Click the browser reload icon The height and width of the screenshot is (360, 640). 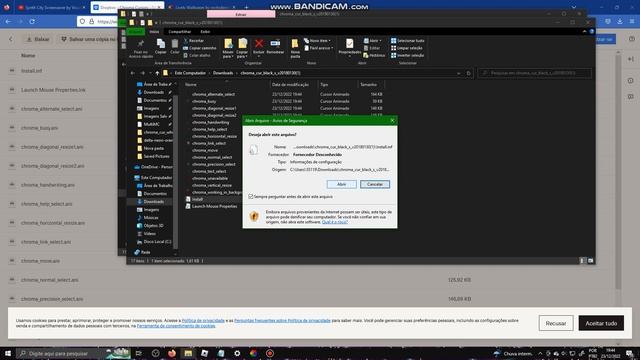click(32, 21)
